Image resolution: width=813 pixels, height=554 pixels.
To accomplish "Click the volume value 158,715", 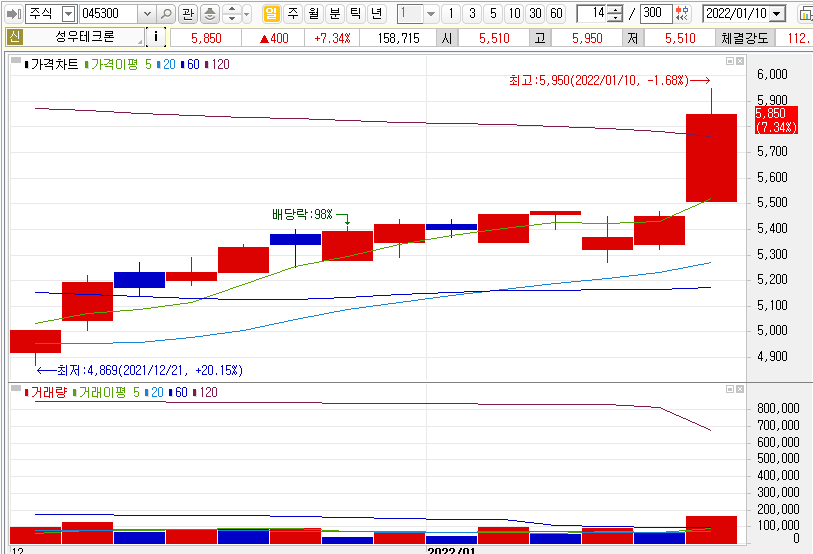I will pyautogui.click(x=398, y=38).
